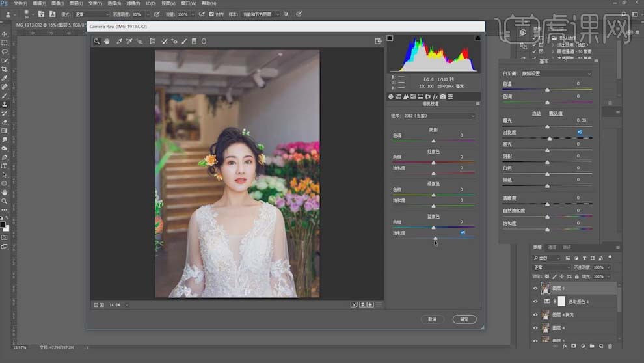Image resolution: width=644 pixels, height=363 pixels.
Task: Open the 白平衡 white balance dropdown
Action: coord(556,74)
